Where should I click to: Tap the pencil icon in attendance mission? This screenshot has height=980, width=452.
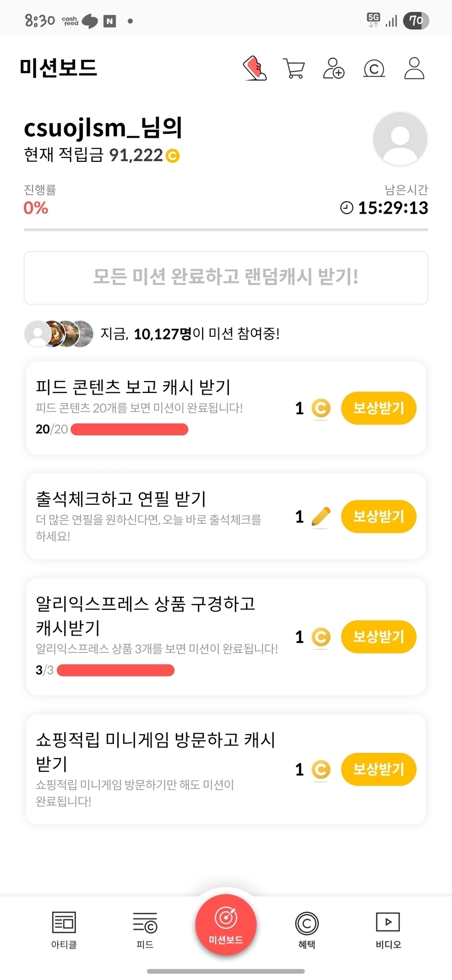pos(321,517)
